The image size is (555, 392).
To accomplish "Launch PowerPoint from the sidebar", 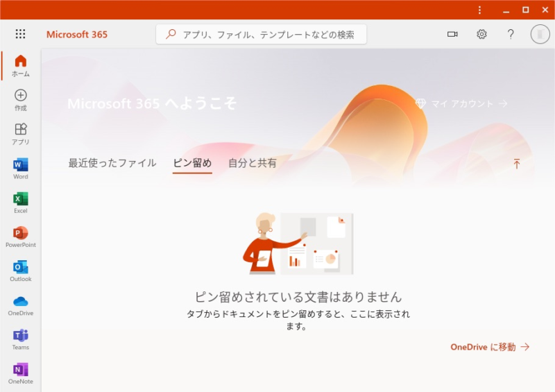I will point(21,237).
